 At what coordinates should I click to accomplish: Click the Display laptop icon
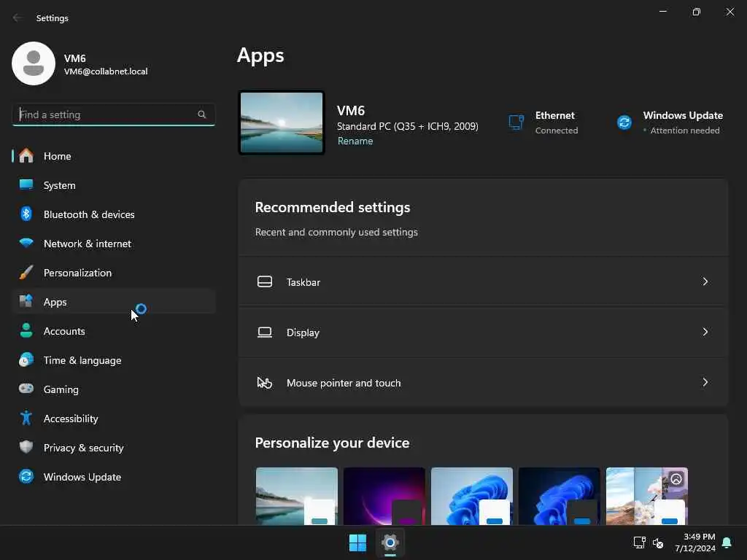click(265, 332)
